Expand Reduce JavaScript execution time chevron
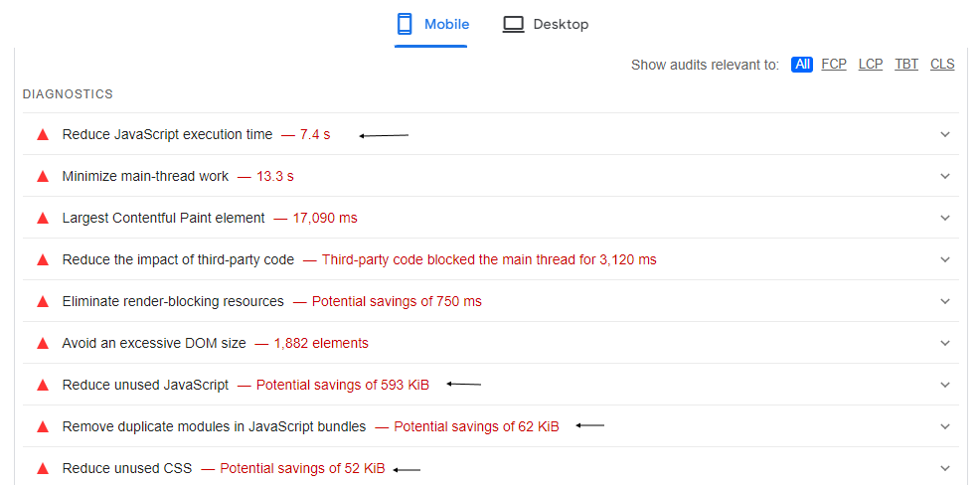The height and width of the screenshot is (485, 980). (x=945, y=134)
